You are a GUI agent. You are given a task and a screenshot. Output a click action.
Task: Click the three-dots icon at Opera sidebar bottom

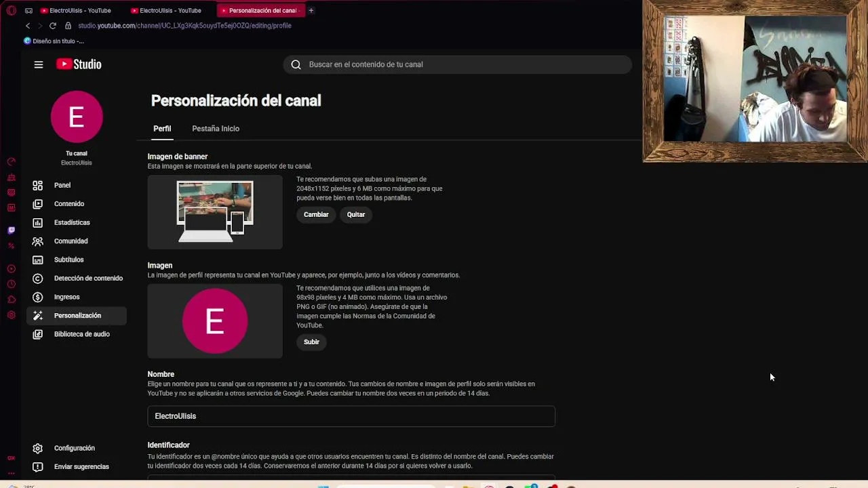tap(11, 473)
